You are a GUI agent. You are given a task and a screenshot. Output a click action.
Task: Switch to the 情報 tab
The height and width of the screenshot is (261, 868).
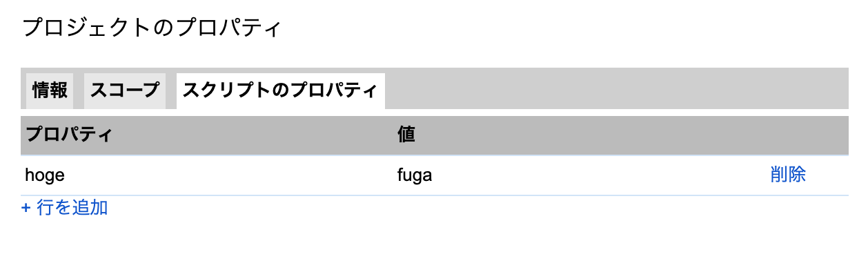click(x=50, y=90)
